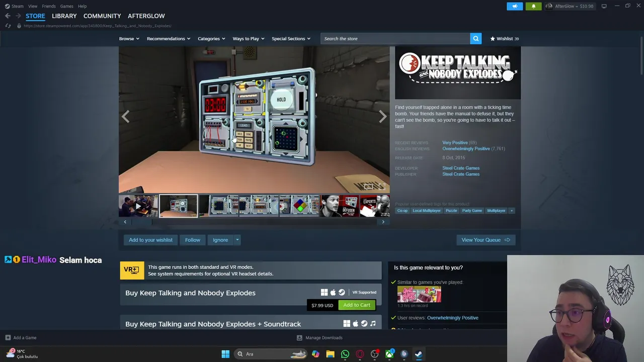The width and height of the screenshot is (644, 362).
Task: Open File Explorer from the taskbar
Action: pos(330,354)
